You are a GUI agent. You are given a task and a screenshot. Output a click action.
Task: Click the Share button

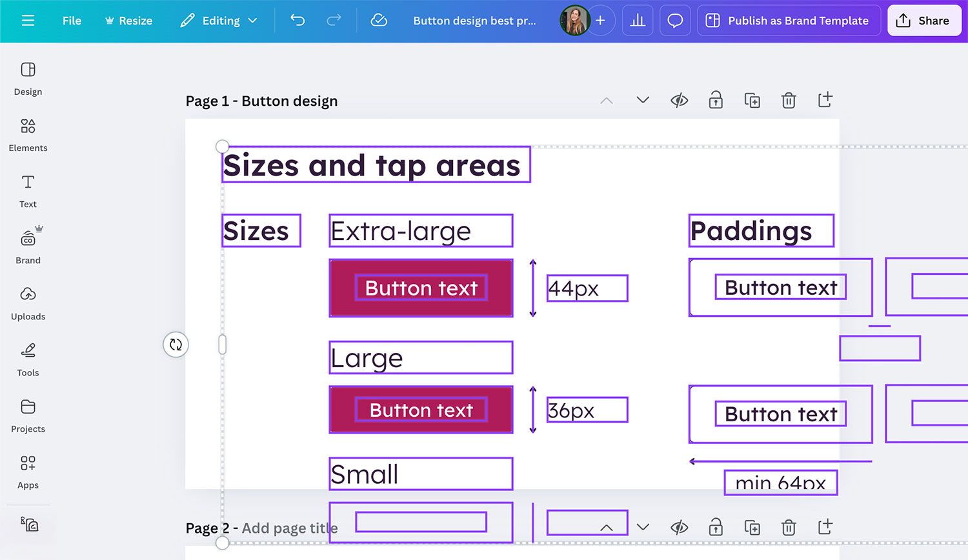(924, 20)
